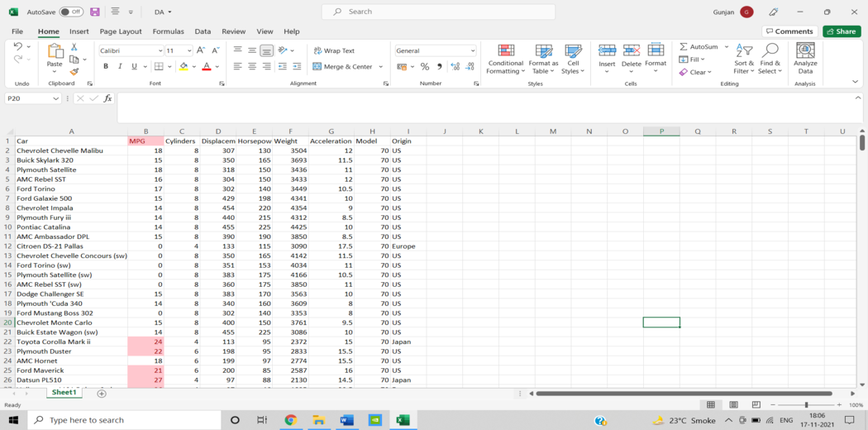Open Find & Select
The width and height of the screenshot is (868, 430).
770,58
